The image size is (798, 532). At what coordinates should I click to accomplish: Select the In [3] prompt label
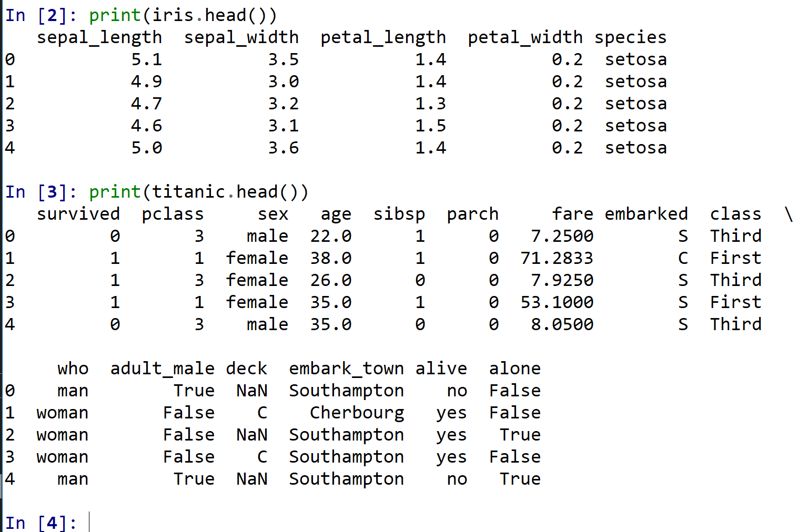(x=41, y=192)
